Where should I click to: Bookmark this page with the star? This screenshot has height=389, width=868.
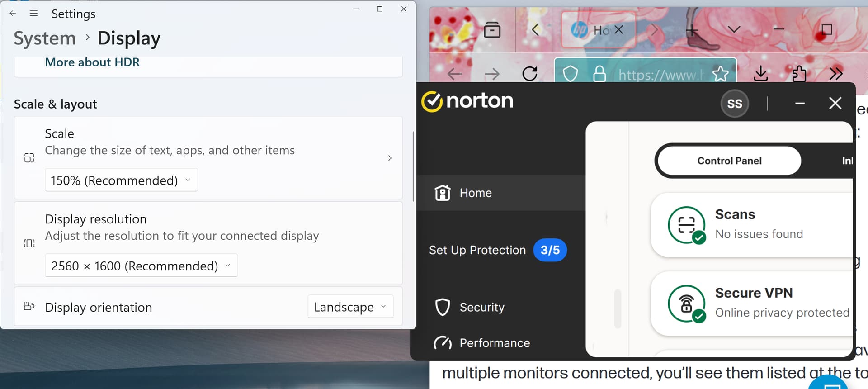pyautogui.click(x=721, y=73)
